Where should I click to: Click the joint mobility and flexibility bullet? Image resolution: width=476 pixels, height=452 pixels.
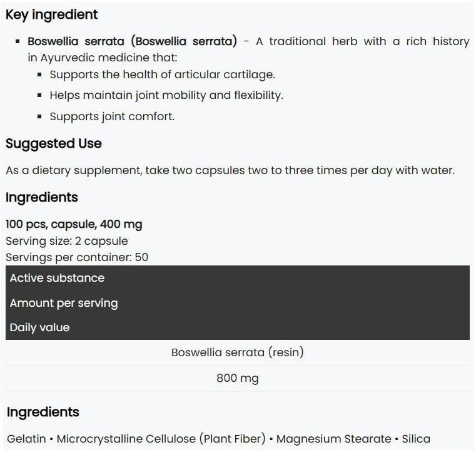(166, 95)
